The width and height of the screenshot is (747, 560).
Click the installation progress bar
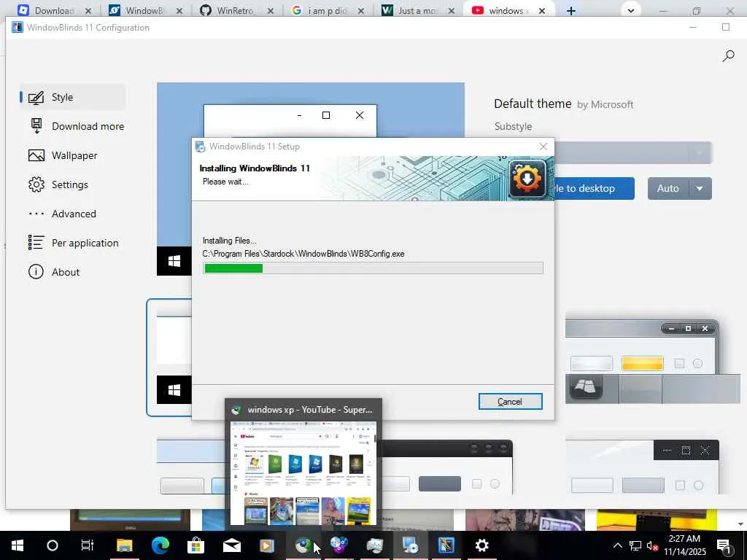[x=373, y=268]
